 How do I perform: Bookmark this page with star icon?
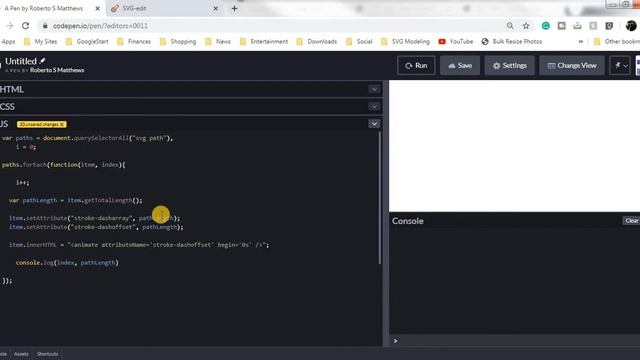(526, 26)
